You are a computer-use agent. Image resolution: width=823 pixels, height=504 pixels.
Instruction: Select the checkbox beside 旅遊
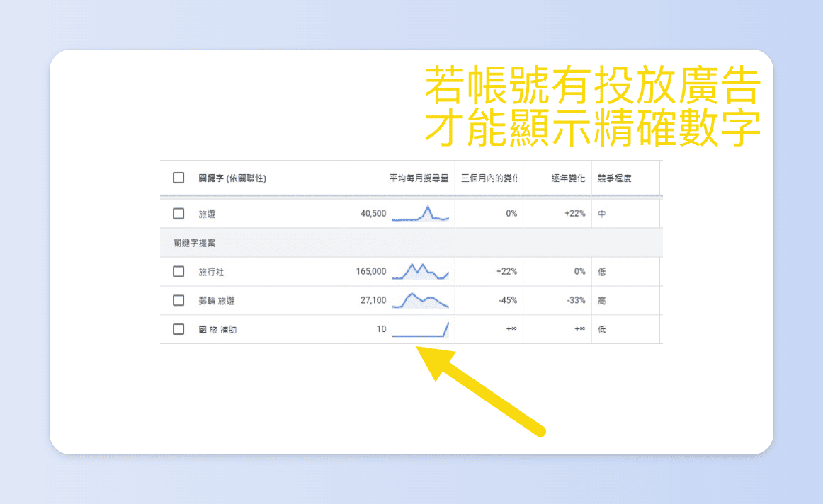(178, 214)
